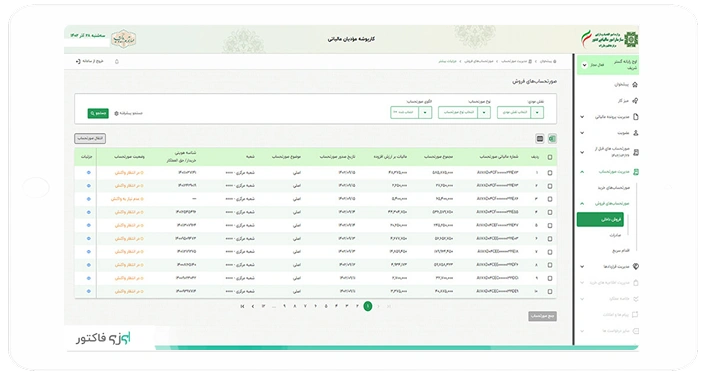Image resolution: width=708 pixels, height=376 pixels.
Task: Open the taxpayer role dropdown filter
Action: (520, 112)
